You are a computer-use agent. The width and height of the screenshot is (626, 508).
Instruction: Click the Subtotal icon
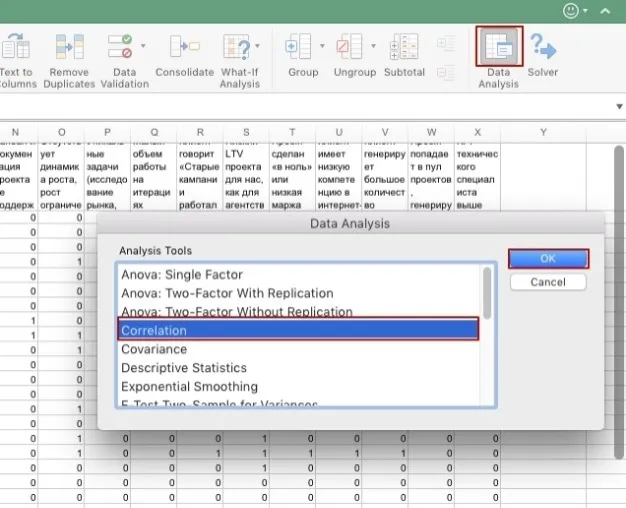(x=404, y=46)
